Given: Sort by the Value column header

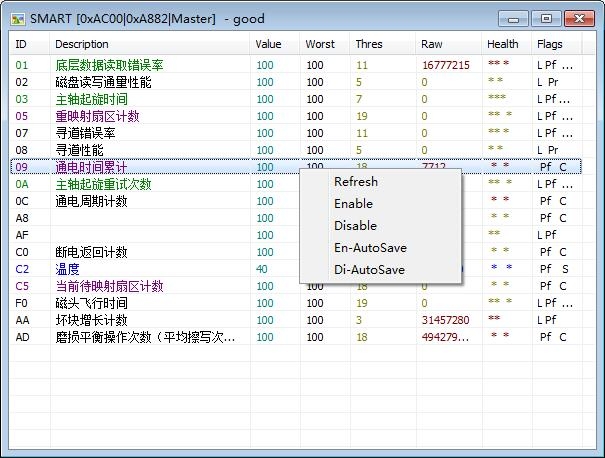Looking at the screenshot, I should [x=274, y=44].
